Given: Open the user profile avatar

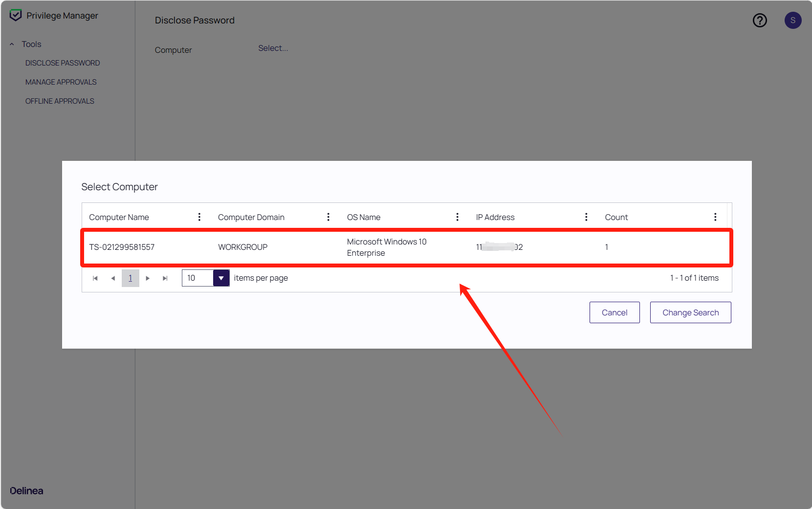Looking at the screenshot, I should tap(792, 21).
